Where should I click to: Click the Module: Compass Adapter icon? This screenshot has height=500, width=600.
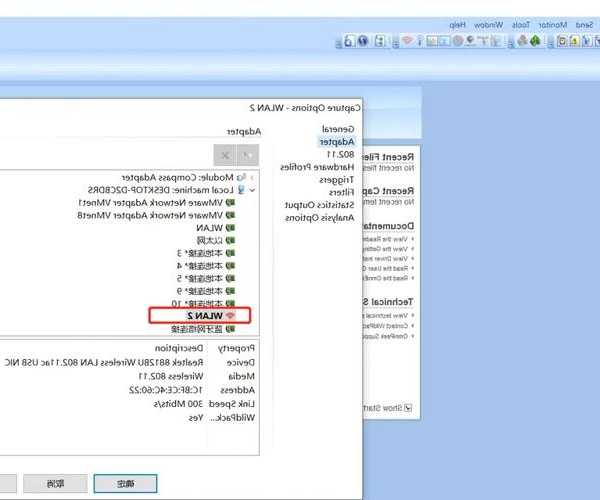pyautogui.click(x=240, y=176)
